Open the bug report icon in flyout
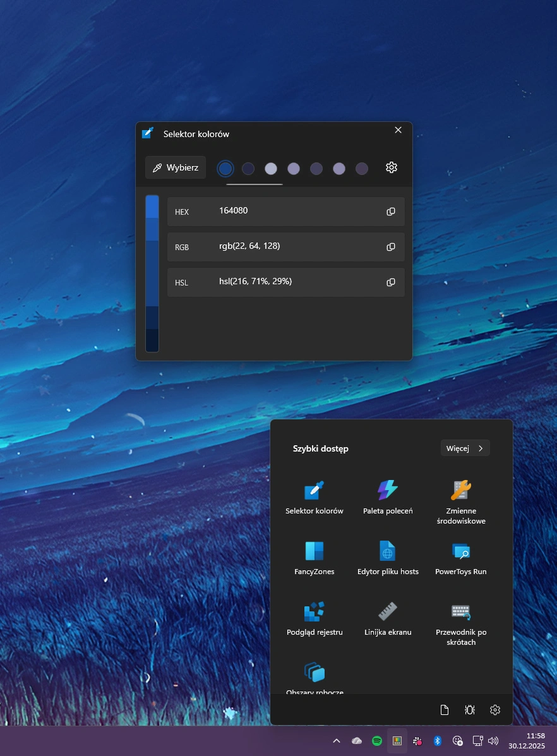557x756 pixels. click(x=470, y=710)
